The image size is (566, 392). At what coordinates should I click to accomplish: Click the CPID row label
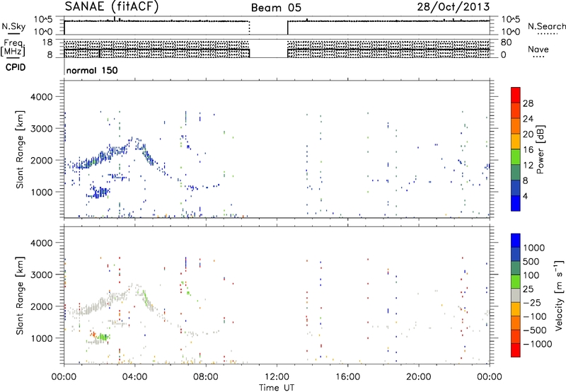coord(16,67)
